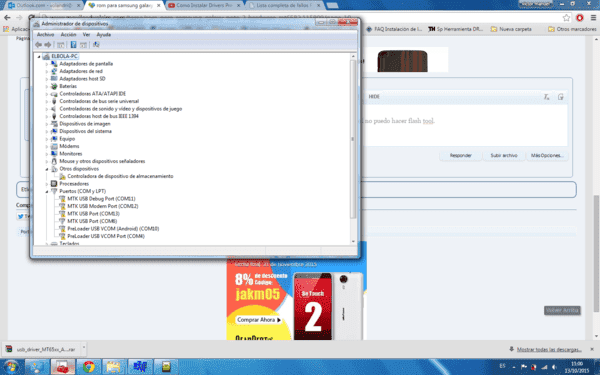
Task: Expand the Adaptadores de pantalla node
Action: [47, 64]
